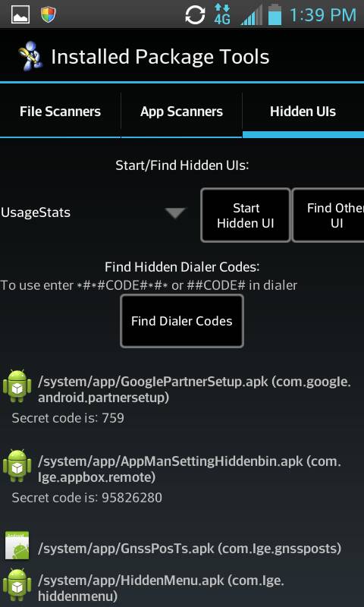Select the GooglePartnerSetup.apk Android icon
364x607 pixels.
click(17, 386)
